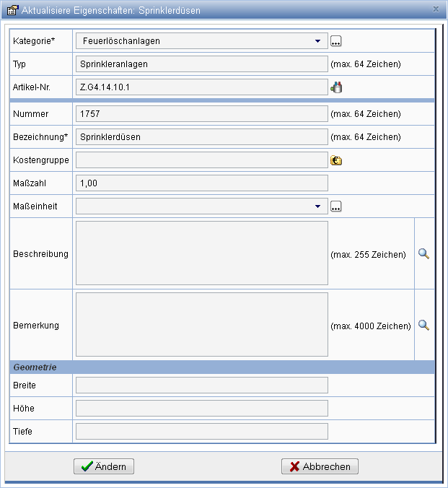448x488 pixels.
Task: Click the dialog icon in title bar
Action: point(12,10)
